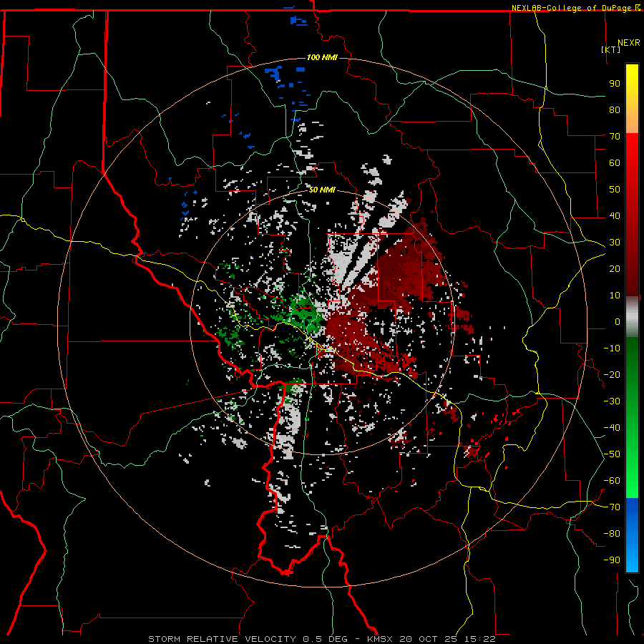644x644 pixels.
Task: Click the gray zero-velocity segment of the color bar
Action: pyautogui.click(x=632, y=317)
